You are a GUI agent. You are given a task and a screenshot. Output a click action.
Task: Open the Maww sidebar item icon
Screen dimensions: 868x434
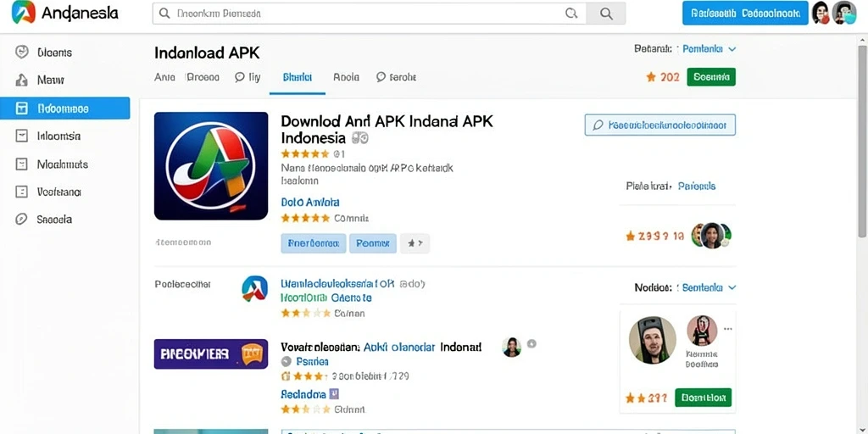point(21,81)
